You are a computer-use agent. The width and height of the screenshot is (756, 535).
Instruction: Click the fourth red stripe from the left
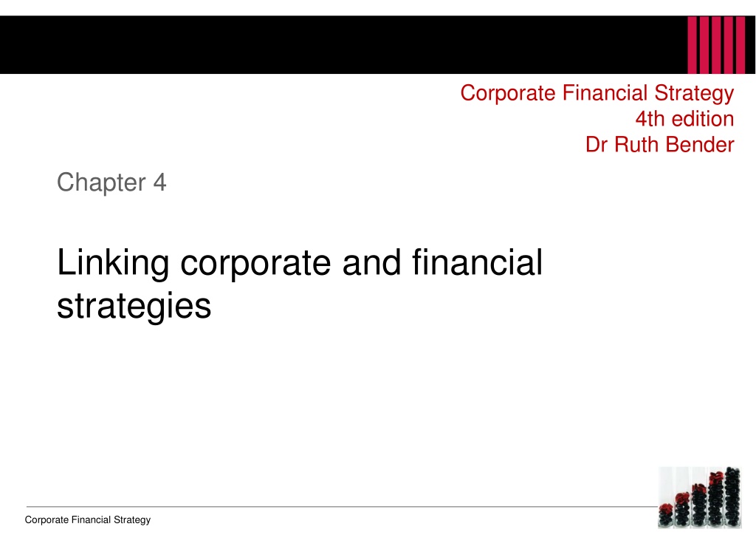pyautogui.click(x=729, y=44)
